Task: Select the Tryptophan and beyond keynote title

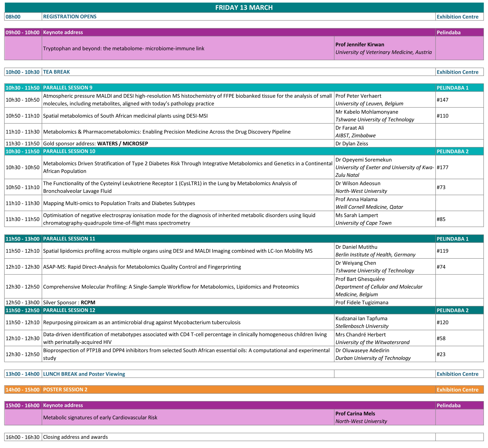Action: tap(124, 49)
